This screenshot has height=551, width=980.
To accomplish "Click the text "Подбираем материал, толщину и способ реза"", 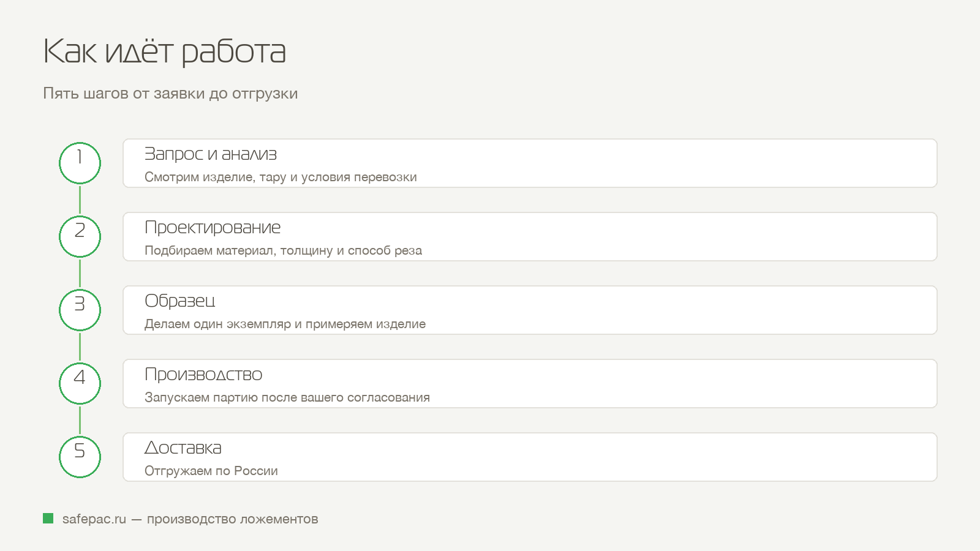I will (x=283, y=250).
